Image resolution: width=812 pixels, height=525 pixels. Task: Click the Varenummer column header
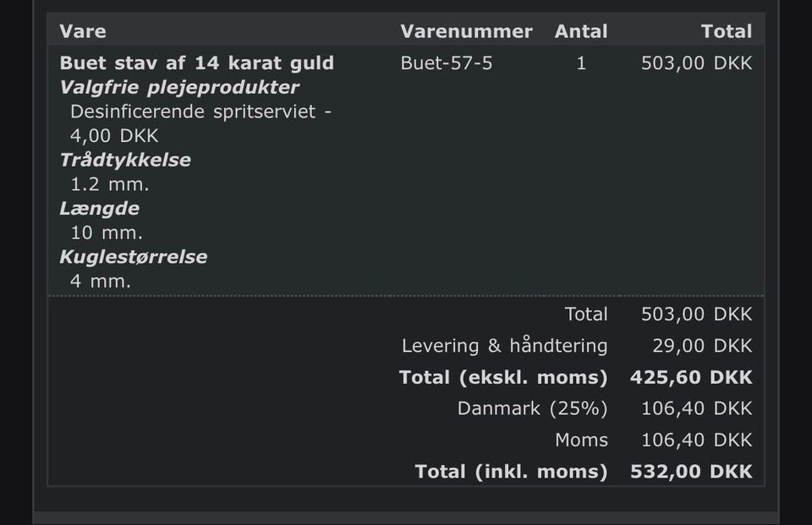466,31
